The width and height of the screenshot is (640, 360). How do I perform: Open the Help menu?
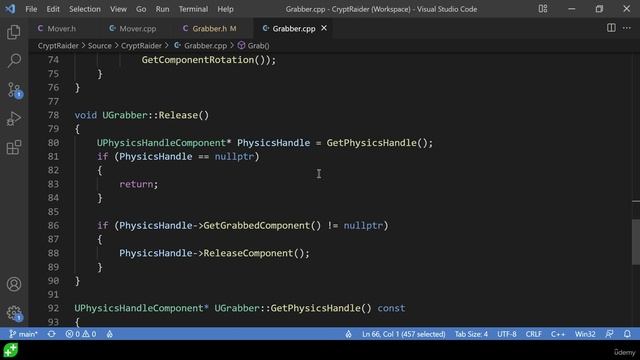coord(225,9)
